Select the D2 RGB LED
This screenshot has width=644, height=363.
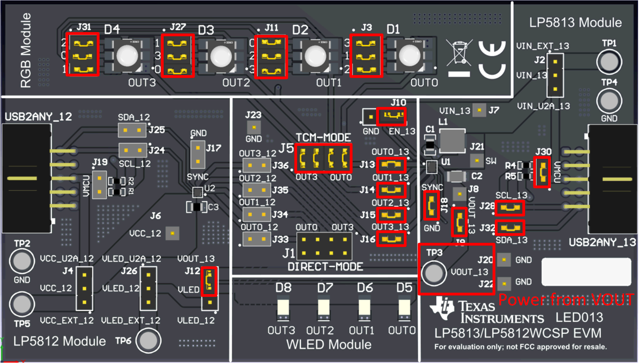(x=315, y=57)
